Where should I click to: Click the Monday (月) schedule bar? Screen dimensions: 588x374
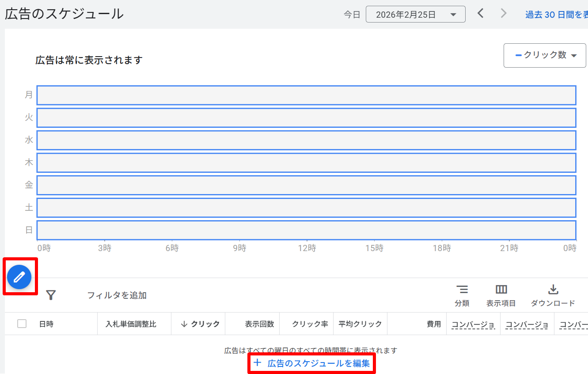(x=306, y=95)
